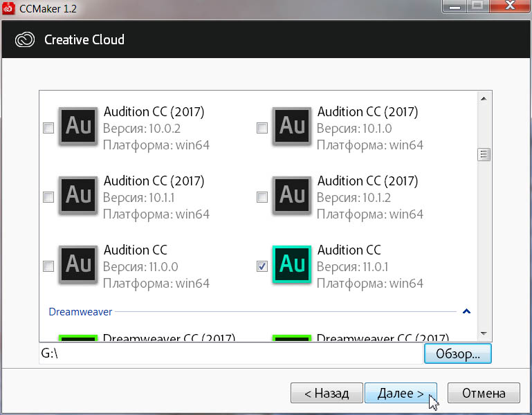The image size is (532, 415).
Task: Click the text 'Версия: 10.1.0'
Action: point(354,129)
